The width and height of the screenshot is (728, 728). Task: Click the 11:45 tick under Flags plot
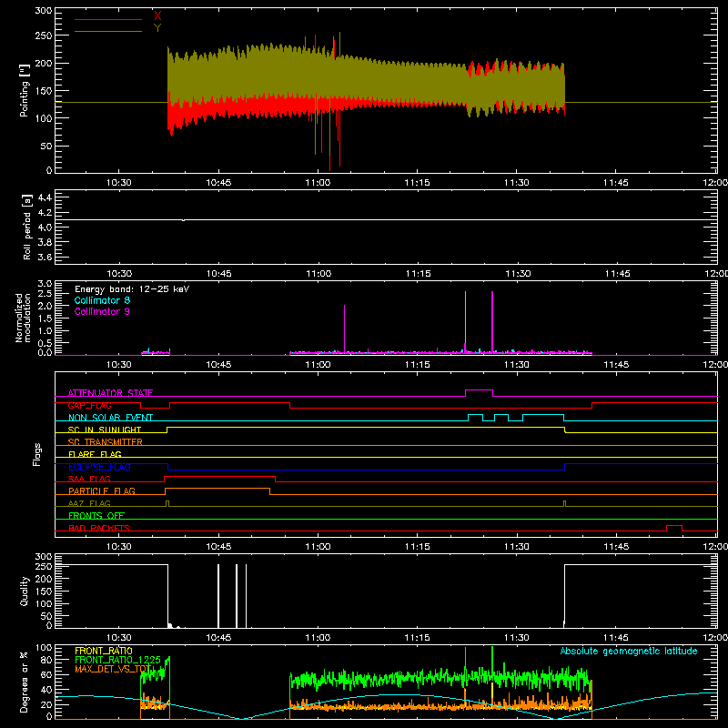pos(616,547)
